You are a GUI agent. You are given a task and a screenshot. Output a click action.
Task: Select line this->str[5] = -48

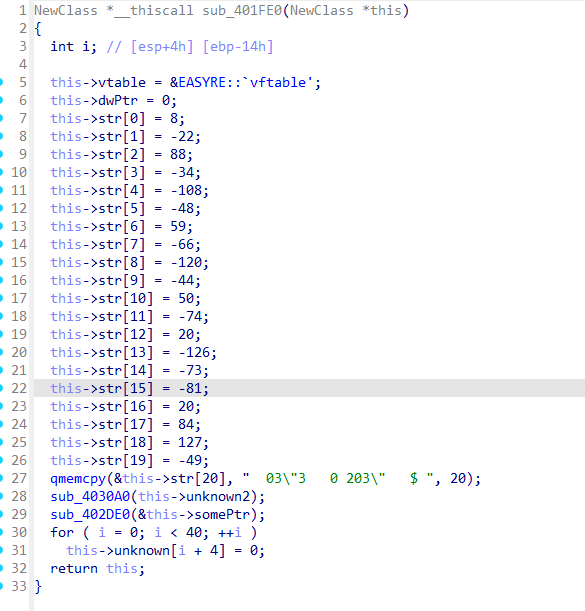click(125, 208)
